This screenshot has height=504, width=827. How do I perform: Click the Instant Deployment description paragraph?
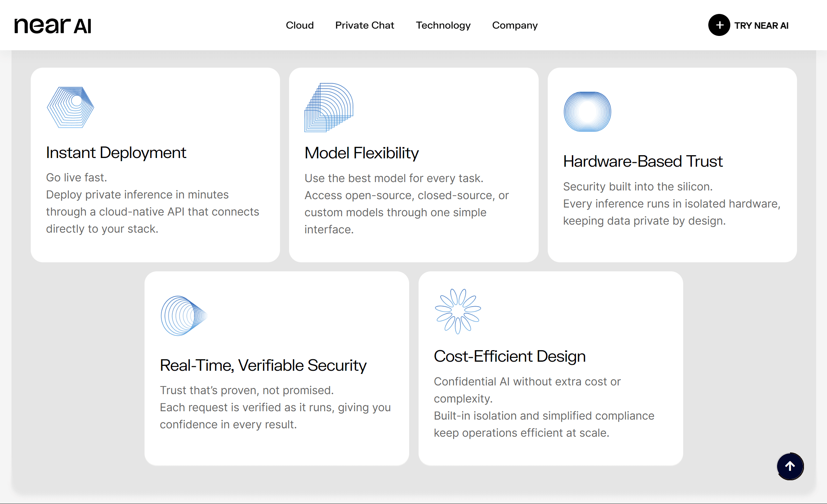(152, 203)
